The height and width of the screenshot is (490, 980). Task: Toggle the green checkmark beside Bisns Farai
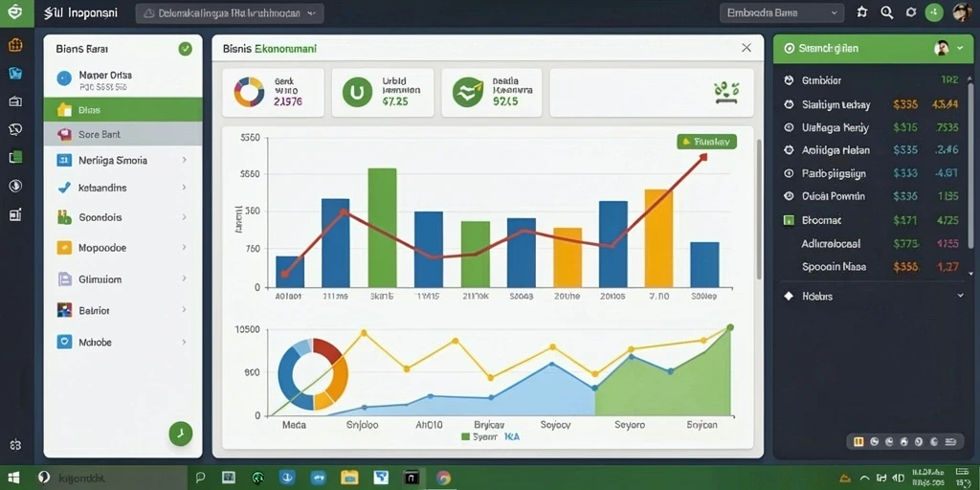coord(185,49)
